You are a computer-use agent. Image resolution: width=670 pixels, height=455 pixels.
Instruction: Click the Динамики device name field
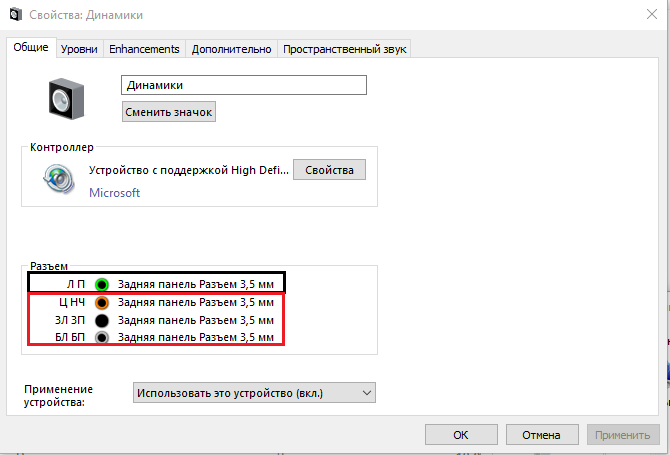point(244,86)
